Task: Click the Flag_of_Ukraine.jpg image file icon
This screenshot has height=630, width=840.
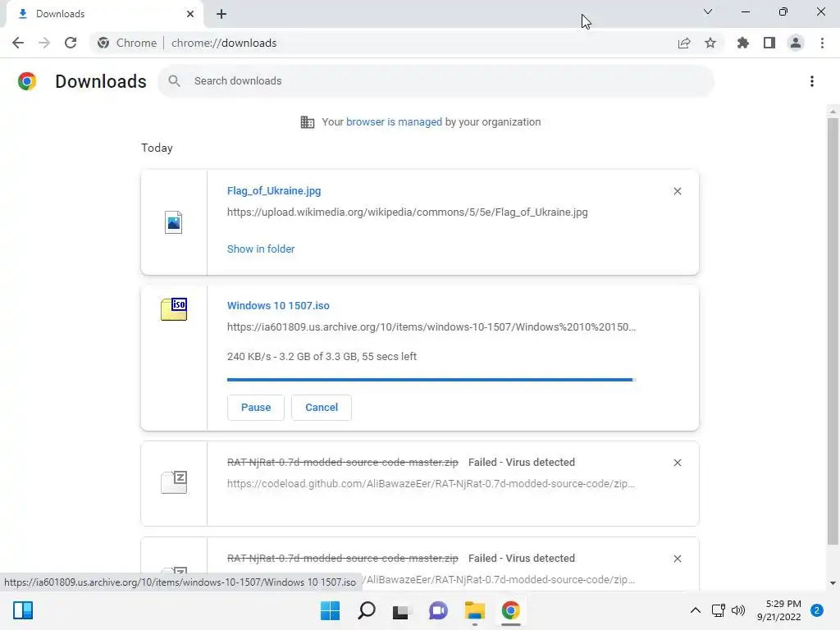Action: pyautogui.click(x=174, y=221)
